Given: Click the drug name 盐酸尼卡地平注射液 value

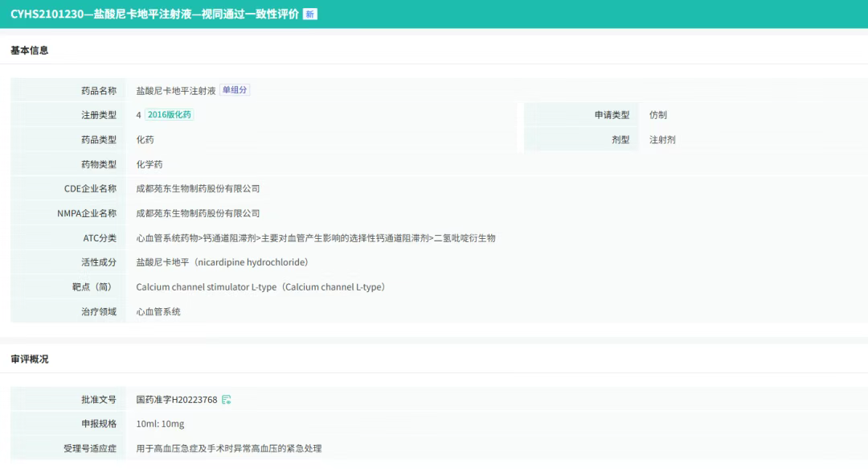Looking at the screenshot, I should [176, 91].
